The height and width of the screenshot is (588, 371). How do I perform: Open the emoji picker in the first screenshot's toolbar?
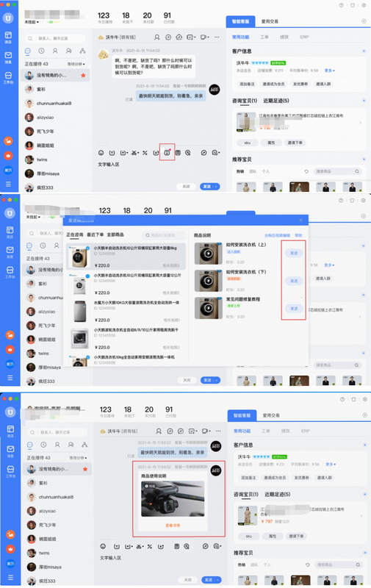point(101,153)
